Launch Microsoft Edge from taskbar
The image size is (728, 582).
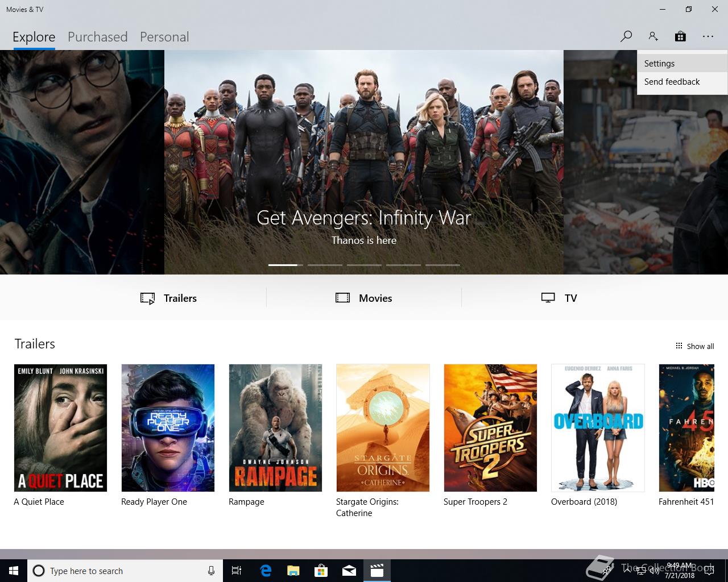pyautogui.click(x=266, y=571)
